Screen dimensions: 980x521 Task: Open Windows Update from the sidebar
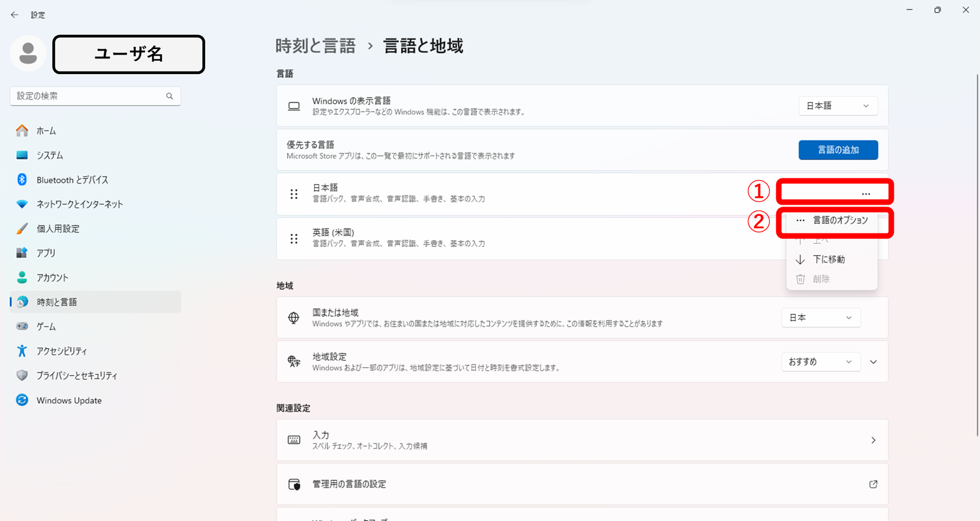pyautogui.click(x=69, y=400)
